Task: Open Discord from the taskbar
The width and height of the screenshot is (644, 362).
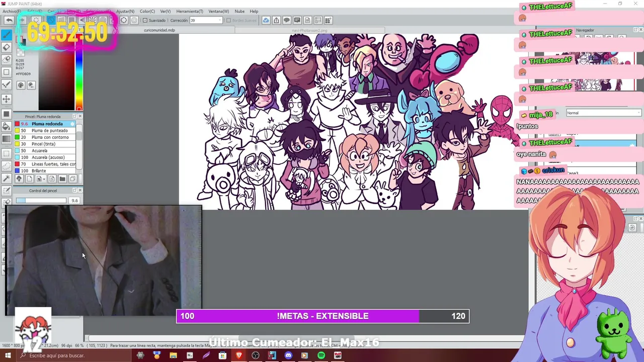Action: point(288,355)
